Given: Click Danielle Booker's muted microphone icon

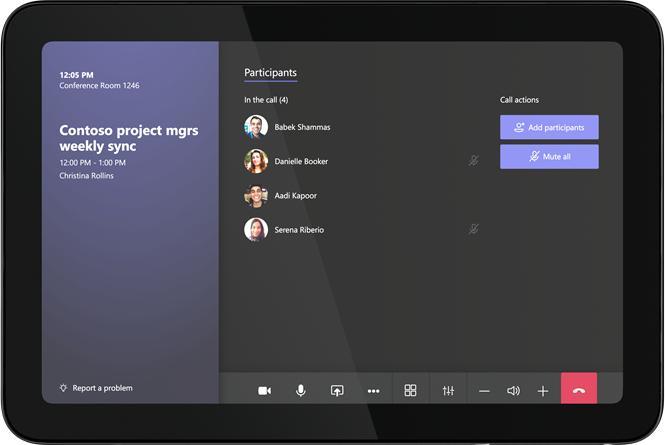Looking at the screenshot, I should [474, 160].
